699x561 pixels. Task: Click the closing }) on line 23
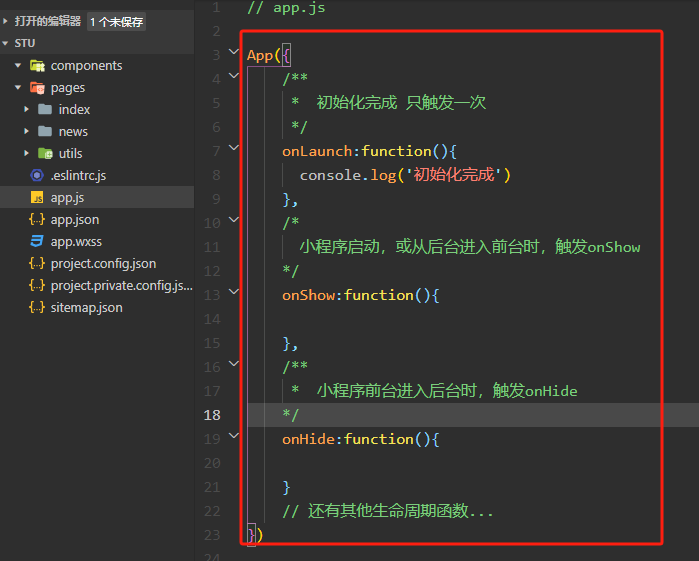(x=255, y=535)
